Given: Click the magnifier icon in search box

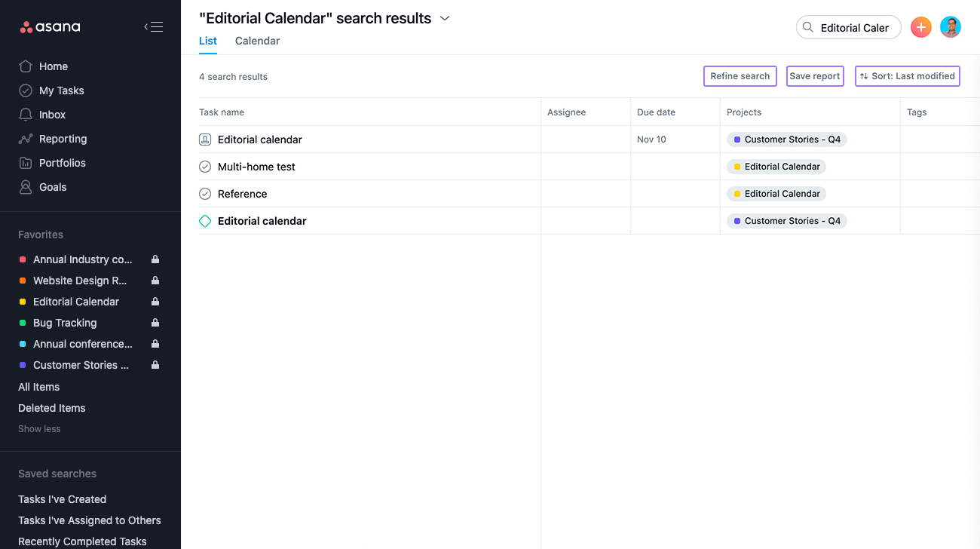Looking at the screenshot, I should click(x=808, y=27).
